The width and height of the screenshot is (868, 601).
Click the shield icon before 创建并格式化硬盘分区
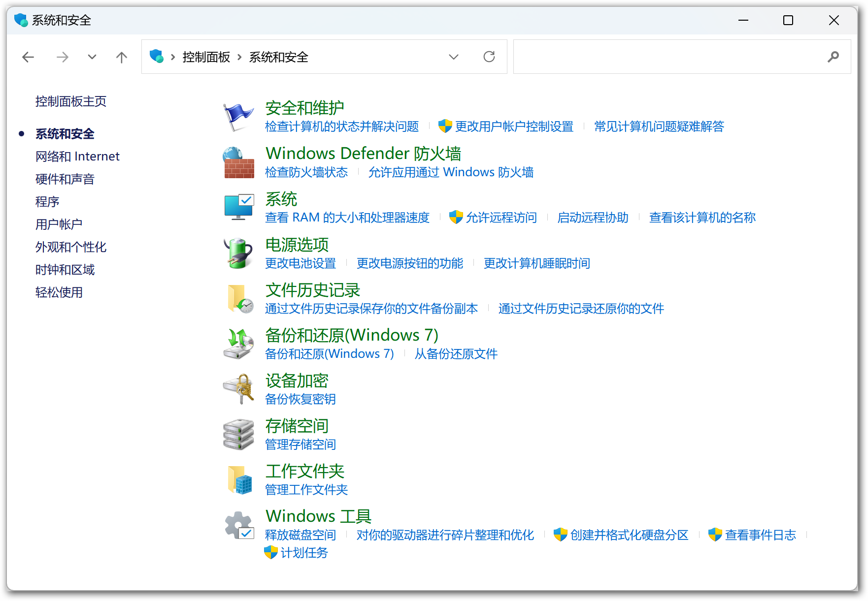(x=561, y=535)
